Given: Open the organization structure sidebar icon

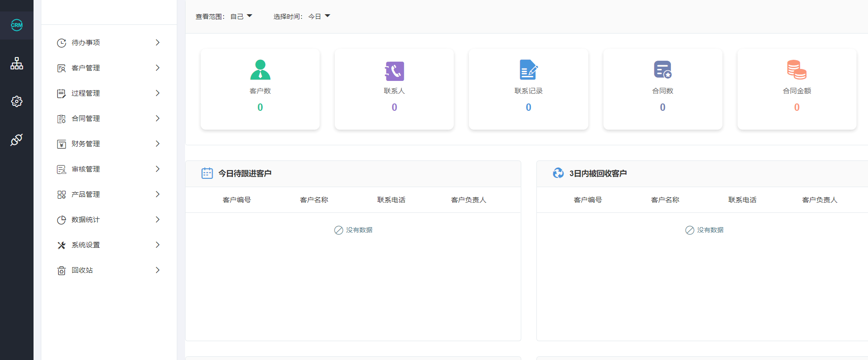Looking at the screenshot, I should coord(17,63).
